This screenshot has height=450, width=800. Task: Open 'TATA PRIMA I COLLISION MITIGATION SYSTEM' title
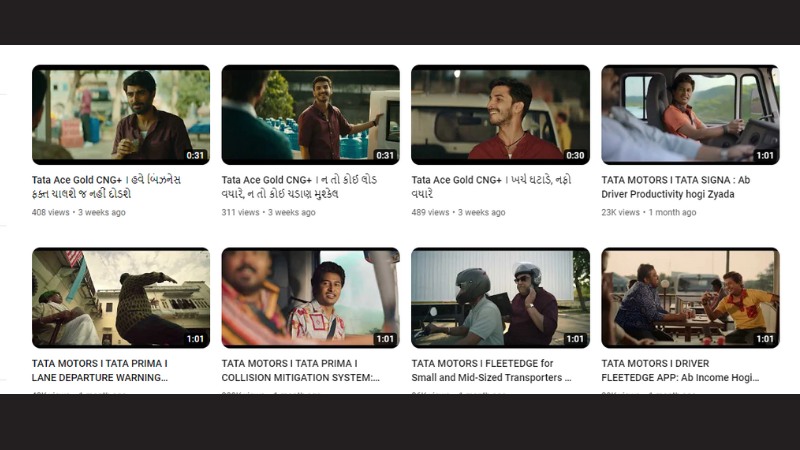(301, 370)
